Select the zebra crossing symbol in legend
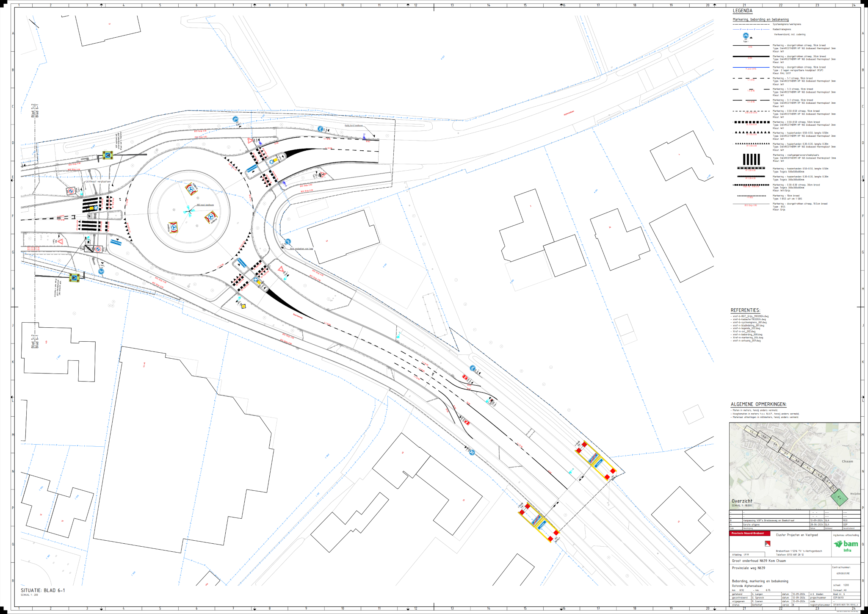Image resolution: width=868 pixels, height=614 pixels. coord(751,159)
